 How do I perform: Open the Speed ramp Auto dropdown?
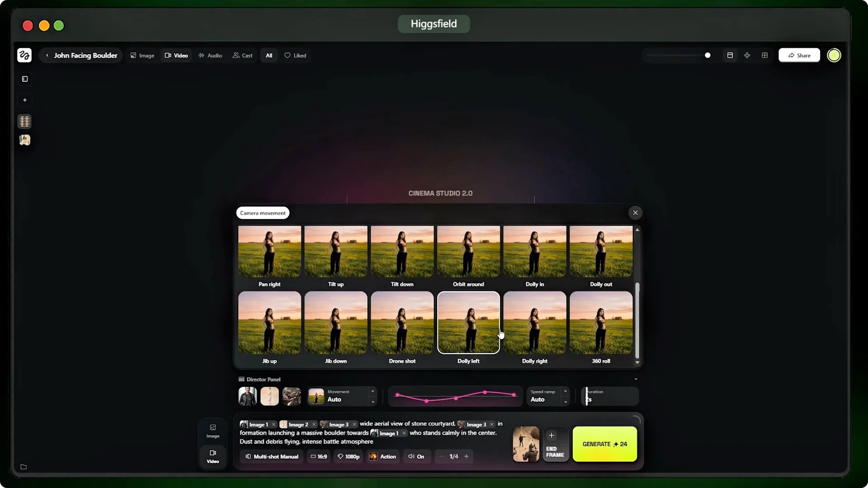tap(548, 396)
